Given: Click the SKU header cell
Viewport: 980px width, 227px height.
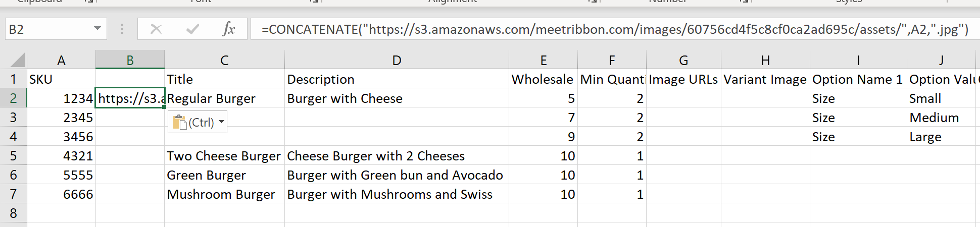Looking at the screenshot, I should coord(61,79).
